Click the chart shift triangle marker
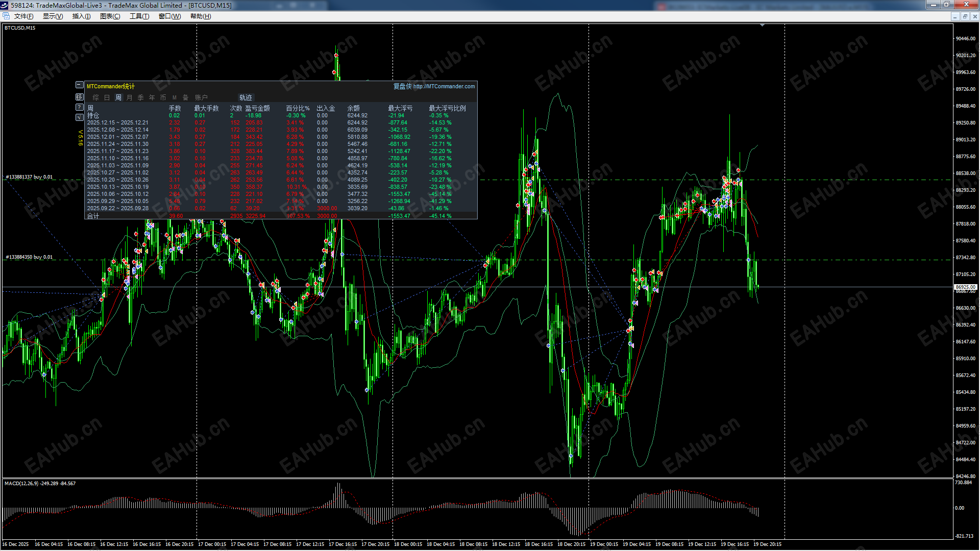This screenshot has width=980, height=551. coord(762,26)
